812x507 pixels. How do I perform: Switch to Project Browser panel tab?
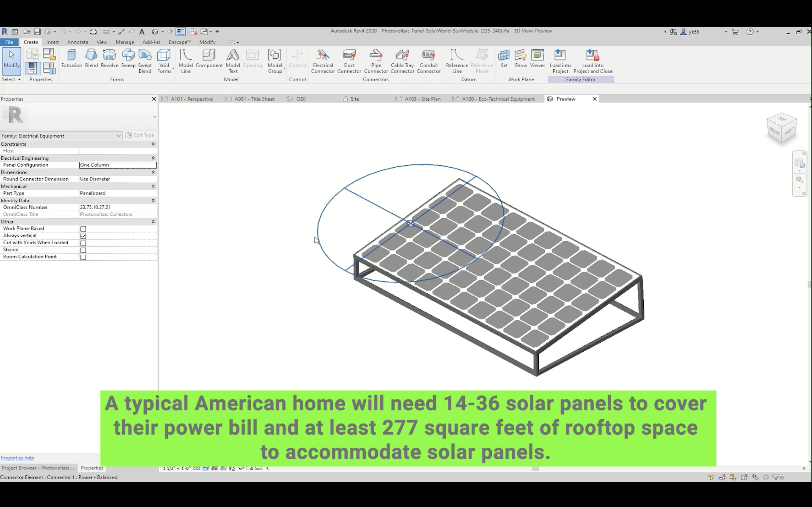point(38,468)
